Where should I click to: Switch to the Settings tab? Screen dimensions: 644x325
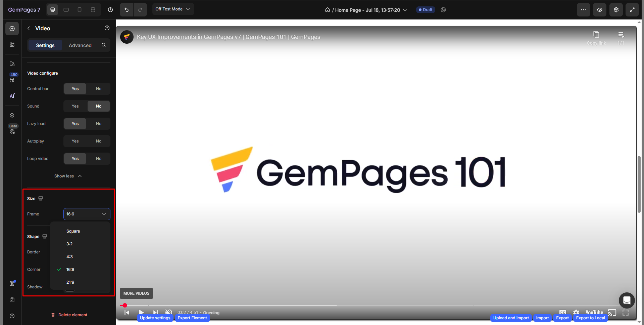(45, 45)
